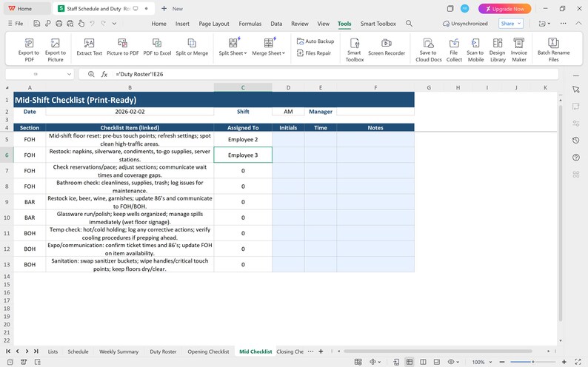The height and width of the screenshot is (367, 588).
Task: Click the Unsynchronized status button
Action: pos(465,24)
